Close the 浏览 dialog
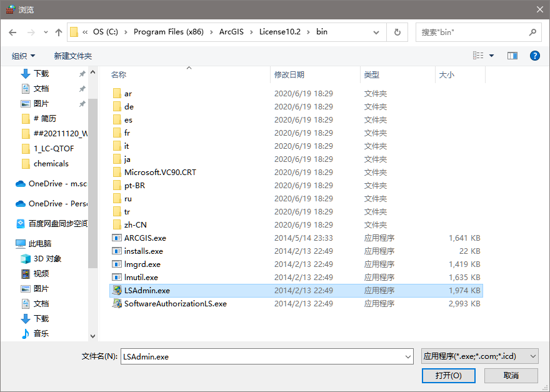Screen dimensions: 550x392 (x=540, y=9)
